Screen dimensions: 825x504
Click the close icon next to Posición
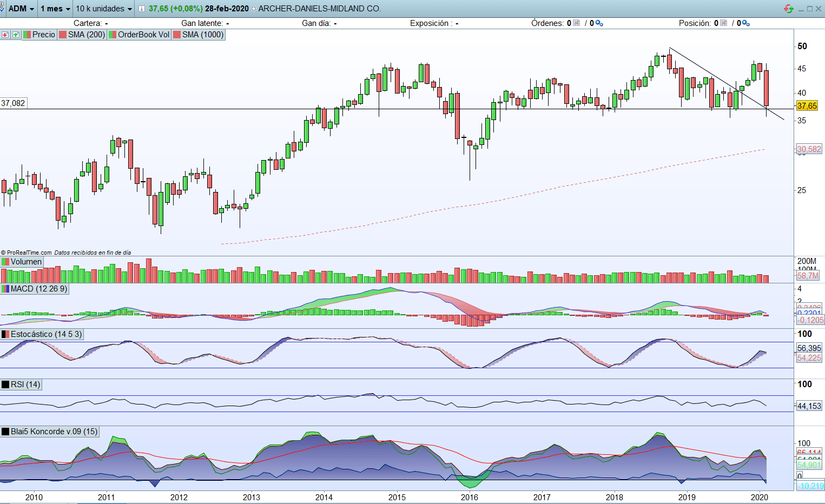coord(723,23)
